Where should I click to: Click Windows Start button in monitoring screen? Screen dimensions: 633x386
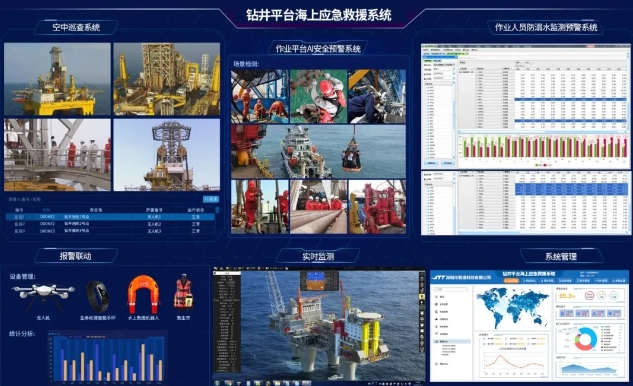217,382
